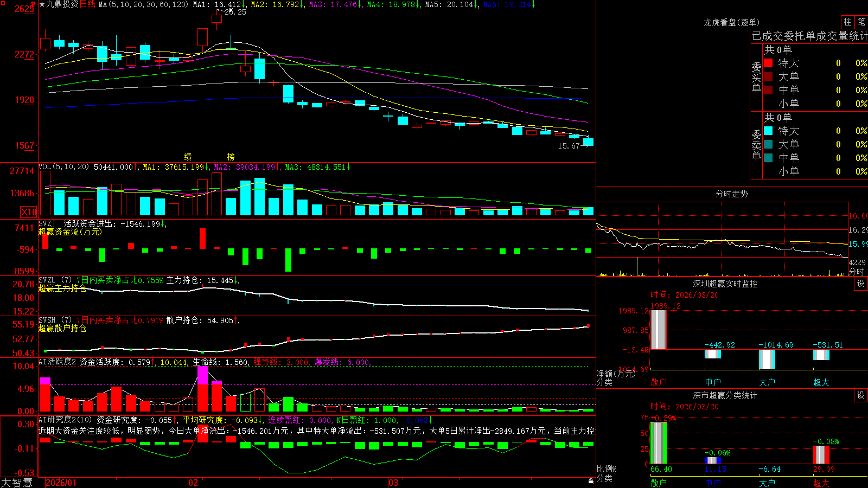Click the 超赢主力持仓 yellow label

point(62,288)
